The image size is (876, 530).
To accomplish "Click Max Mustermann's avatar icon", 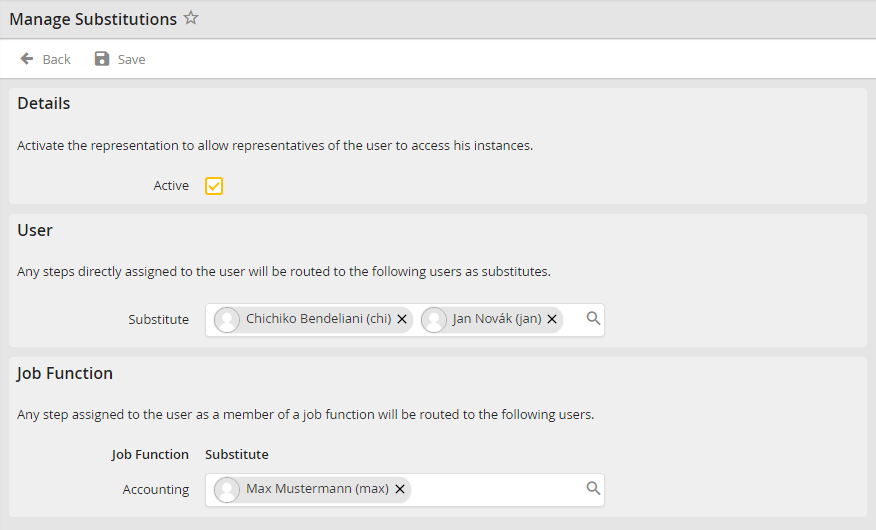I will click(228, 489).
